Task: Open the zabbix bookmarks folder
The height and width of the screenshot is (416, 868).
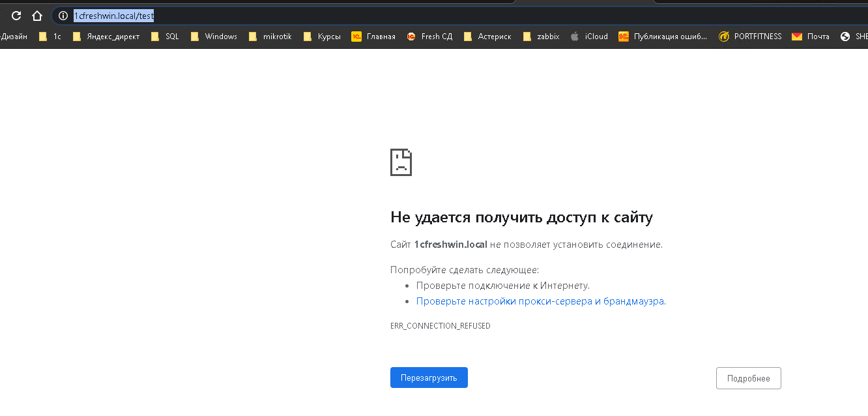Action: 541,37
